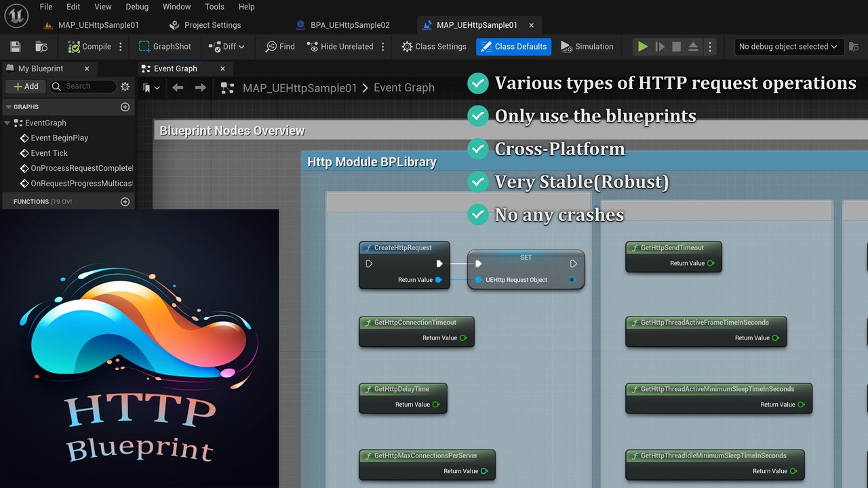Click the Unreal Engine logo icon
The height and width of the screenshot is (488, 868).
click(16, 16)
